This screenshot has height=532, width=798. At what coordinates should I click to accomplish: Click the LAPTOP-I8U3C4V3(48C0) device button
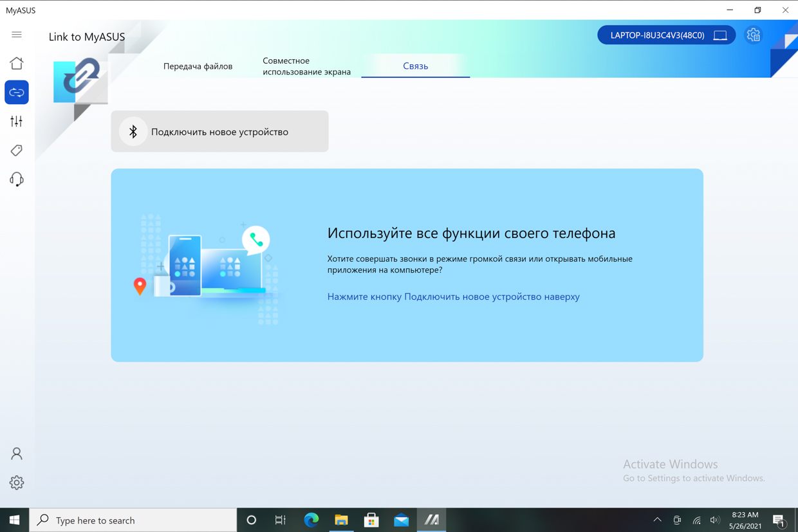pos(667,35)
